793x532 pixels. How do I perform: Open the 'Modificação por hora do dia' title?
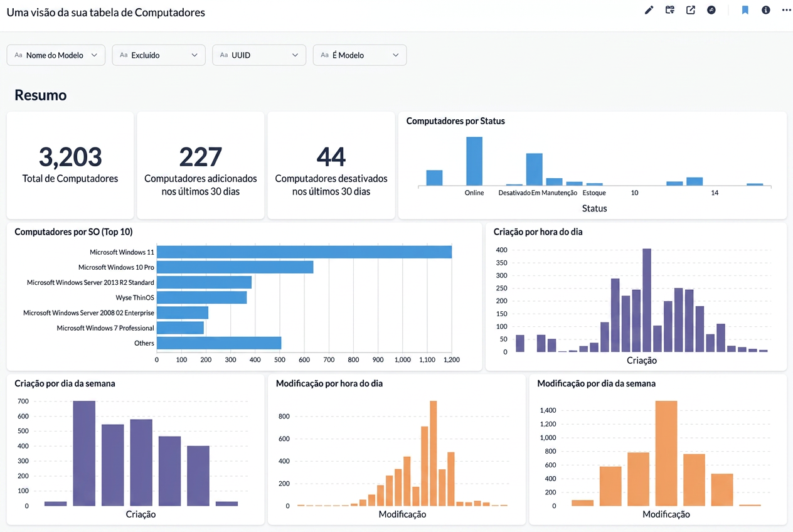[x=329, y=383]
